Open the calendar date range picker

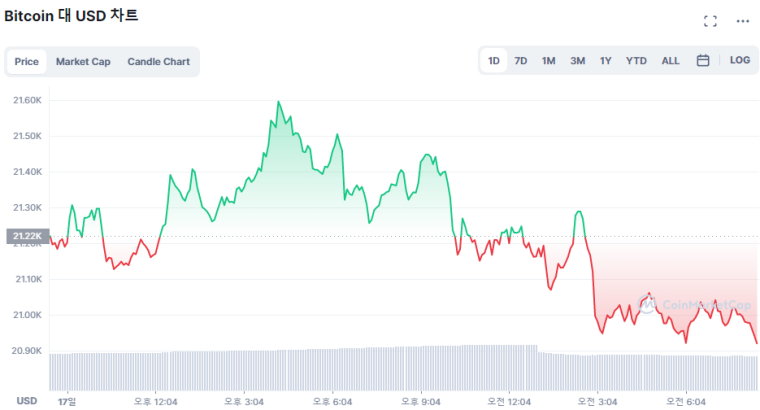click(x=703, y=60)
